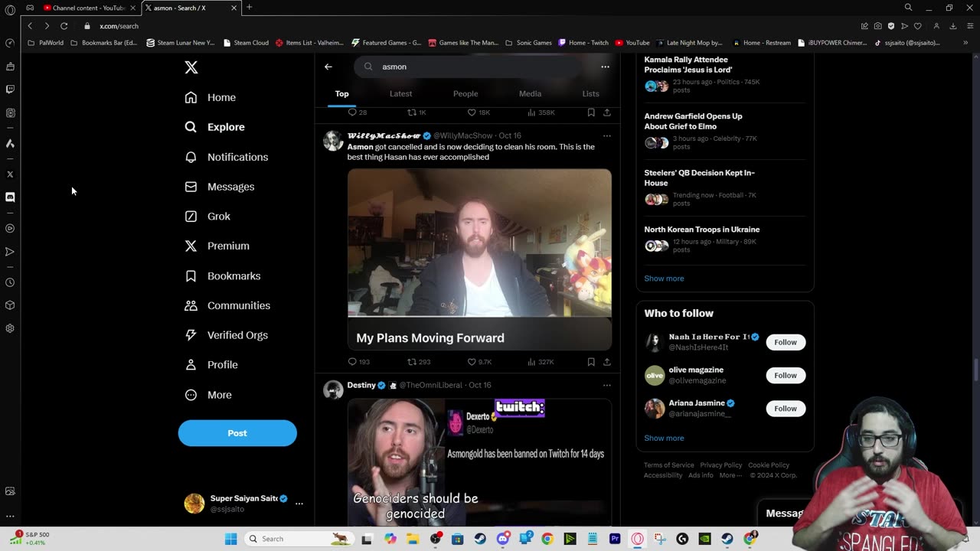Open the YouTube bookmark
Screen dimensions: 980x551
point(632,43)
